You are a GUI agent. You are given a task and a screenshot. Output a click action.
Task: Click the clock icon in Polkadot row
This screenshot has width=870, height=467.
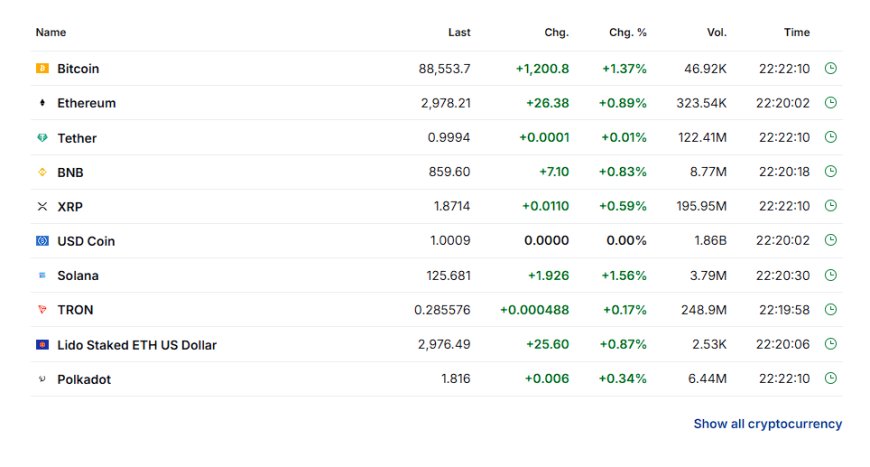(x=831, y=378)
